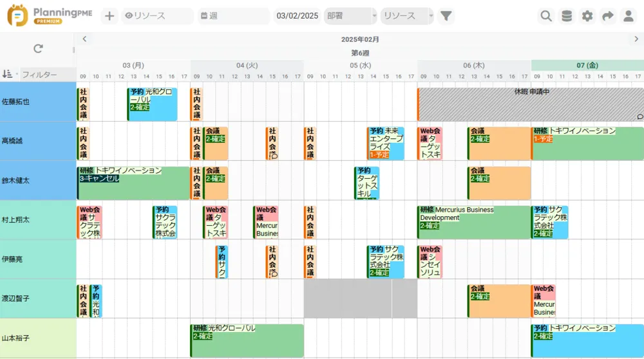Open 山本裕子's 研修 光和グローバル event
This screenshot has height=359, width=644.
pyautogui.click(x=247, y=340)
